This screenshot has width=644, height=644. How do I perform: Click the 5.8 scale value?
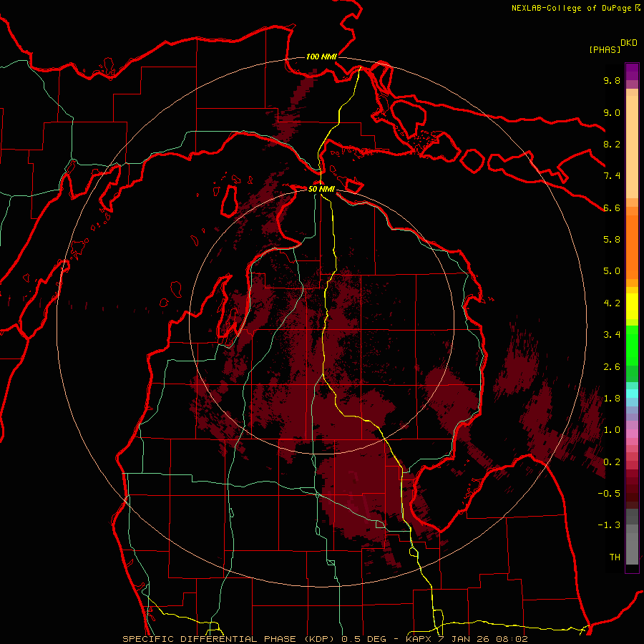[x=612, y=240]
